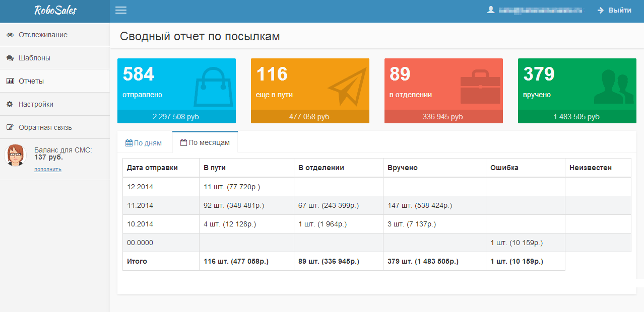Click the edit icon beside Обратная связь
The height and width of the screenshot is (312, 644).
[10, 128]
